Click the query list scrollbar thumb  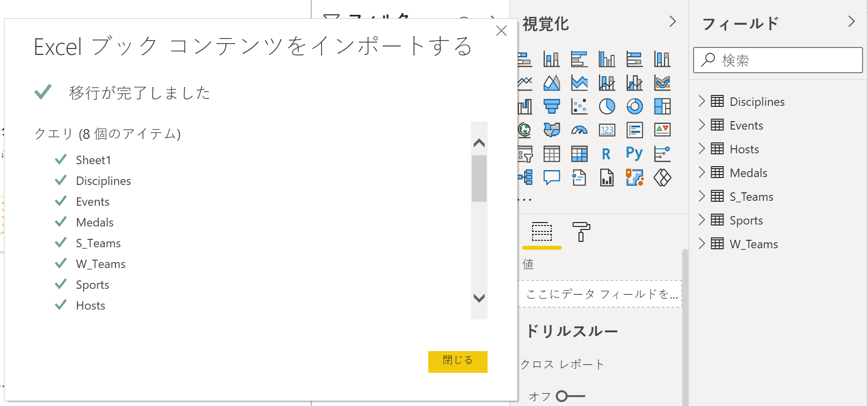pyautogui.click(x=479, y=179)
